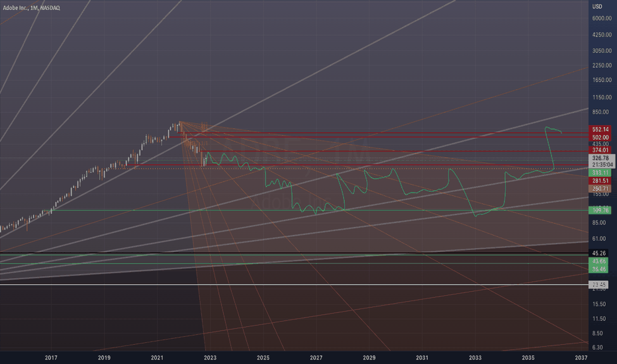The height and width of the screenshot is (364, 617).
Task: Click the 2031 time axis label
Action: (422, 357)
